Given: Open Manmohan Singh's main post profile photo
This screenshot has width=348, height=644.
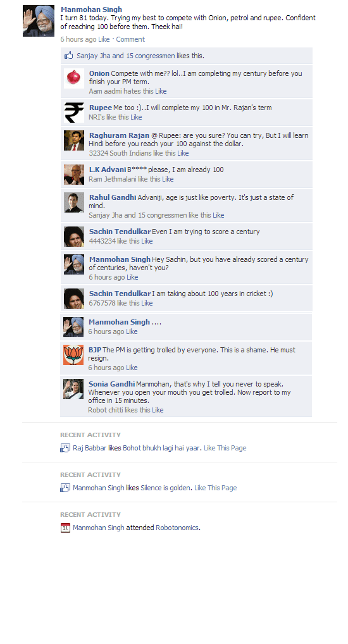Looking at the screenshot, I should coord(39,21).
